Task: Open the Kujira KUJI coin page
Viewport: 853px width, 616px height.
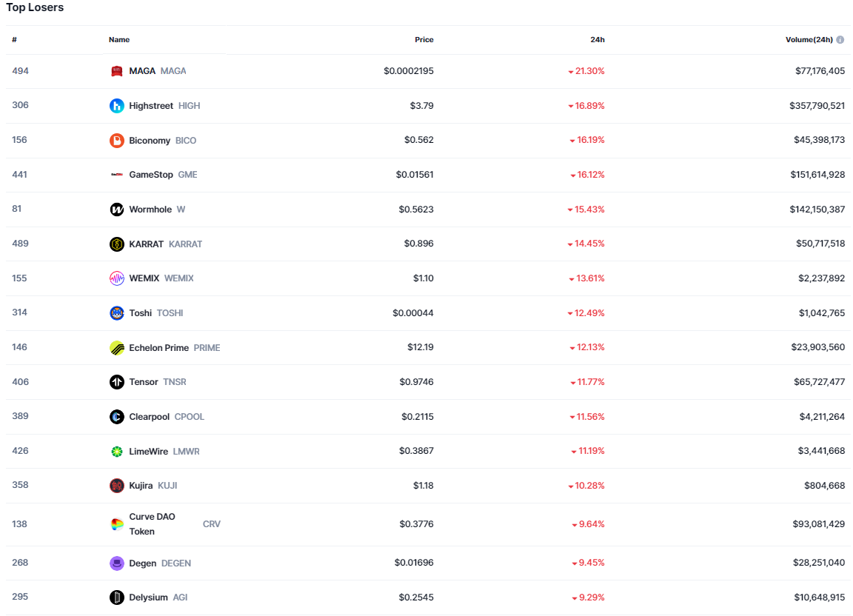Action: tap(141, 486)
